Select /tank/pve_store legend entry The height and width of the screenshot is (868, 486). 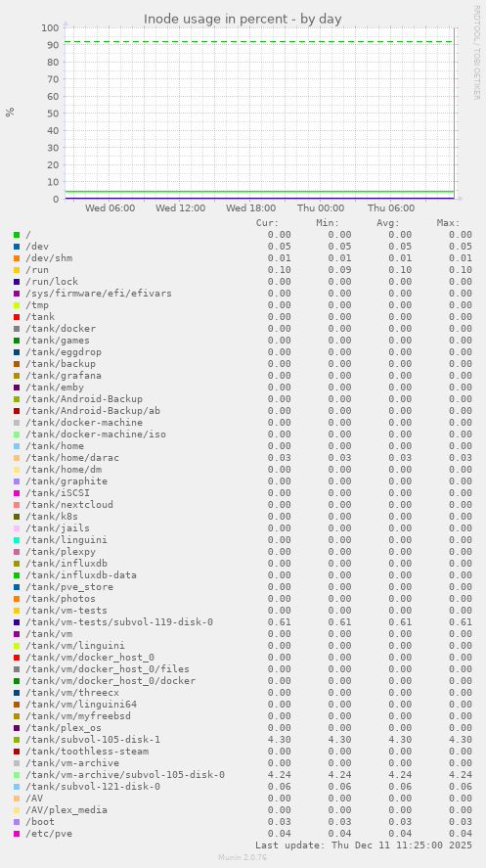[69, 587]
